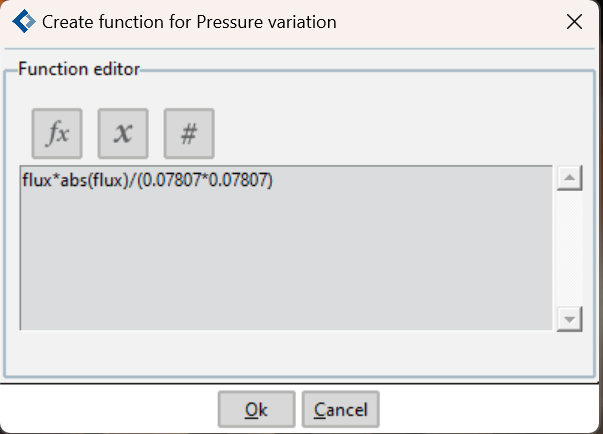Viewport: 603px width, 434px height.
Task: Click the dialog title Create function for Pressure variation
Action: 189,22
